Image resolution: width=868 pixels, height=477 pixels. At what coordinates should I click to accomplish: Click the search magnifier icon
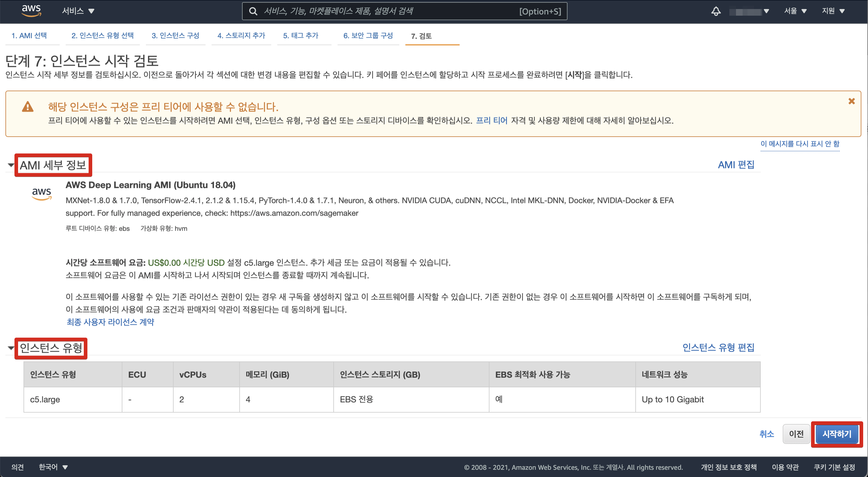click(253, 11)
